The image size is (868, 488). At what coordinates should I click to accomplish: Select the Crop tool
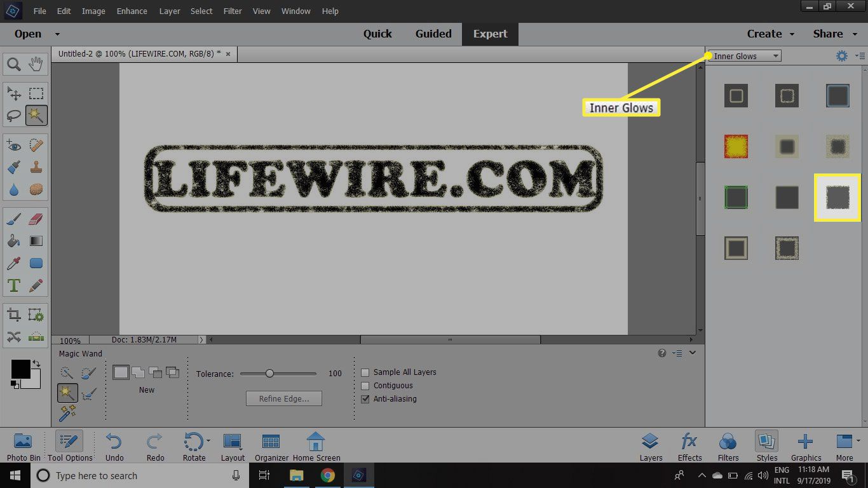coord(14,315)
